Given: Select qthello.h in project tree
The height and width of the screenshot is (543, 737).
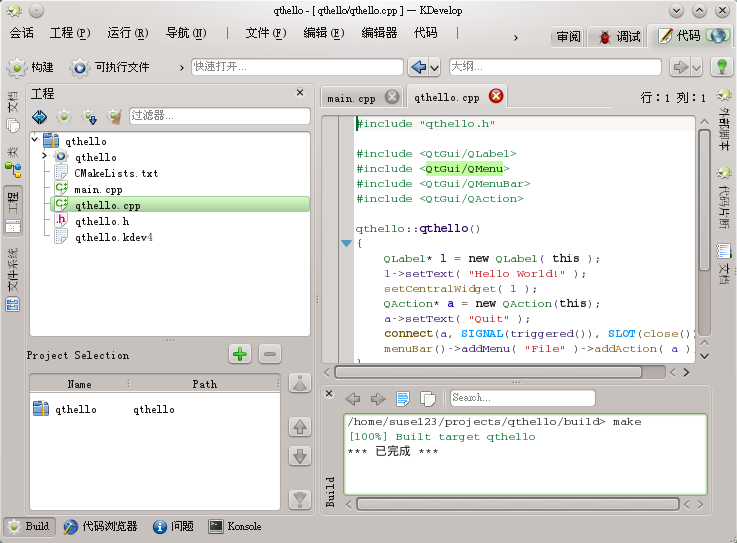Looking at the screenshot, I should (102, 221).
